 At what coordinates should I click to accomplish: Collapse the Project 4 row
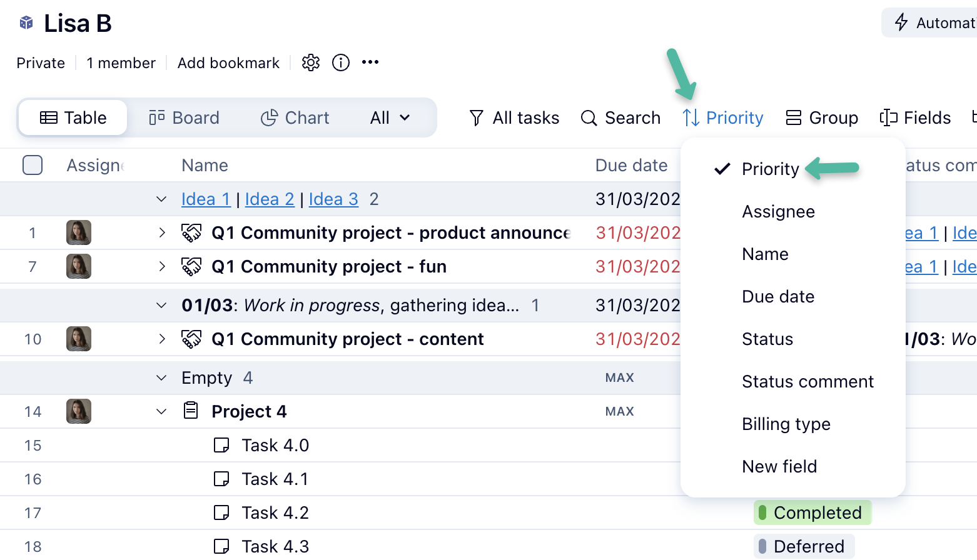coord(161,412)
